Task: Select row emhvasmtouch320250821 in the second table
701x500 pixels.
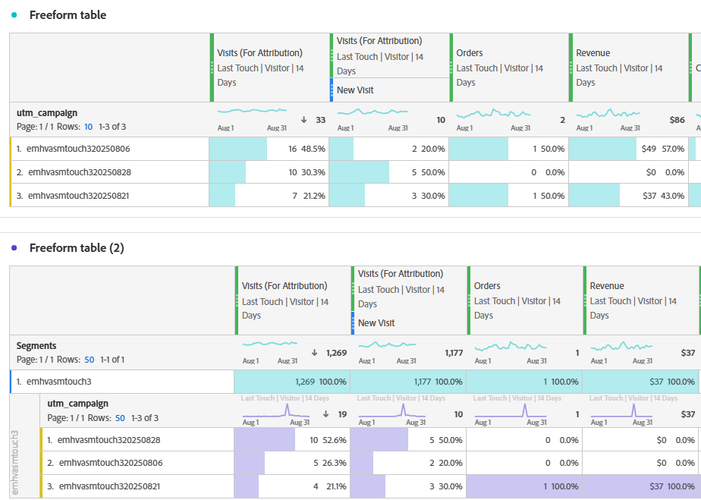Action: point(109,486)
